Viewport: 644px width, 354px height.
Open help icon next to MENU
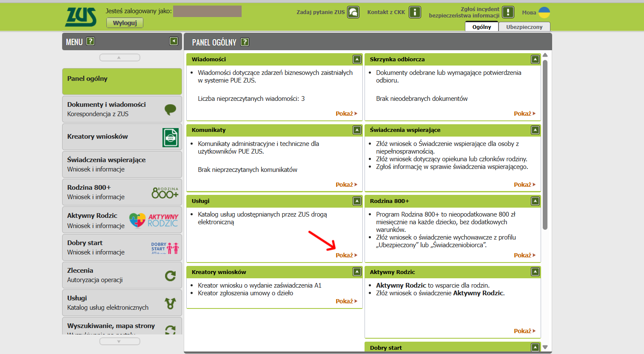[90, 41]
